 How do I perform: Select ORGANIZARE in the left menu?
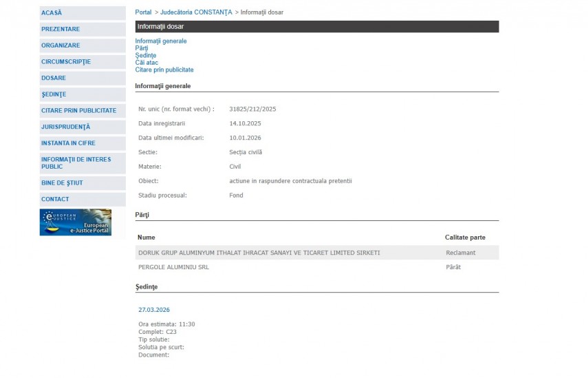coord(61,45)
